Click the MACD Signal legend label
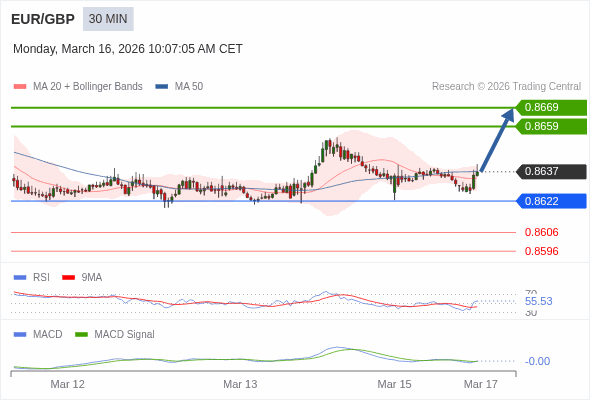The width and height of the screenshot is (590, 400). 125,335
